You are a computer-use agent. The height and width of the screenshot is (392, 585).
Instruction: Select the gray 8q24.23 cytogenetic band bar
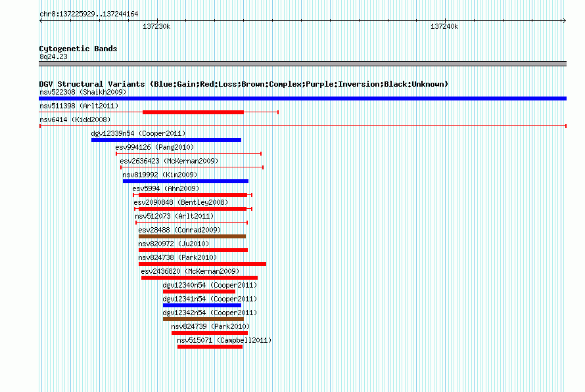pyautogui.click(x=302, y=64)
